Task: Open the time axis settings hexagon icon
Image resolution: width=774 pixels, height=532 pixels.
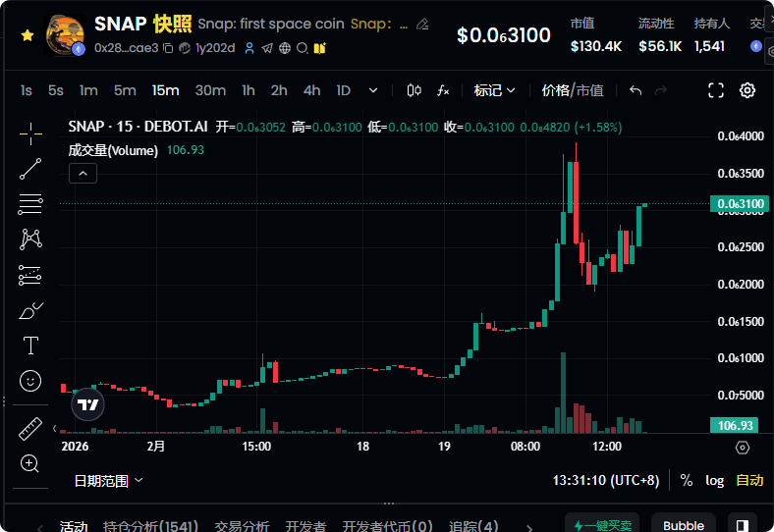Action: pyautogui.click(x=743, y=448)
